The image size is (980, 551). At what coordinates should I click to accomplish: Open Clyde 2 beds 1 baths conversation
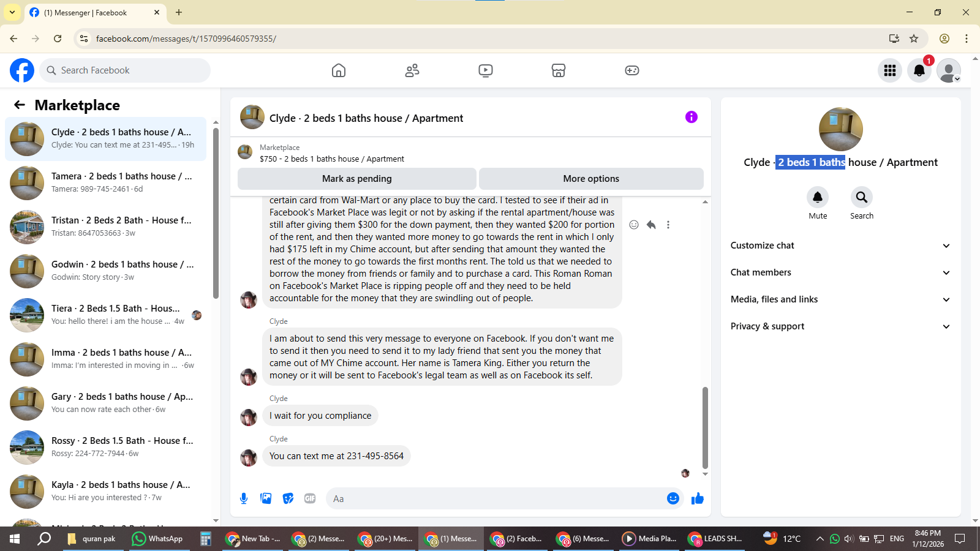[106, 139]
